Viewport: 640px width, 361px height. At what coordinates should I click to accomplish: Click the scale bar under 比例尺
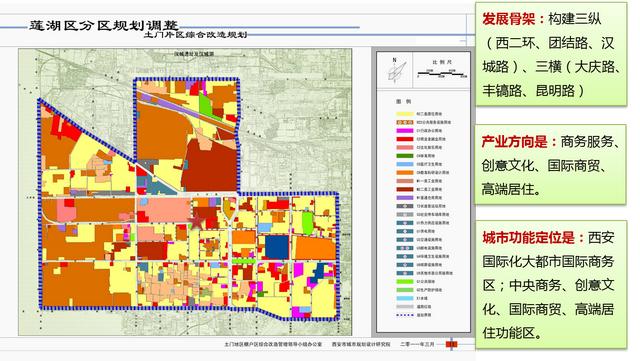pos(442,75)
